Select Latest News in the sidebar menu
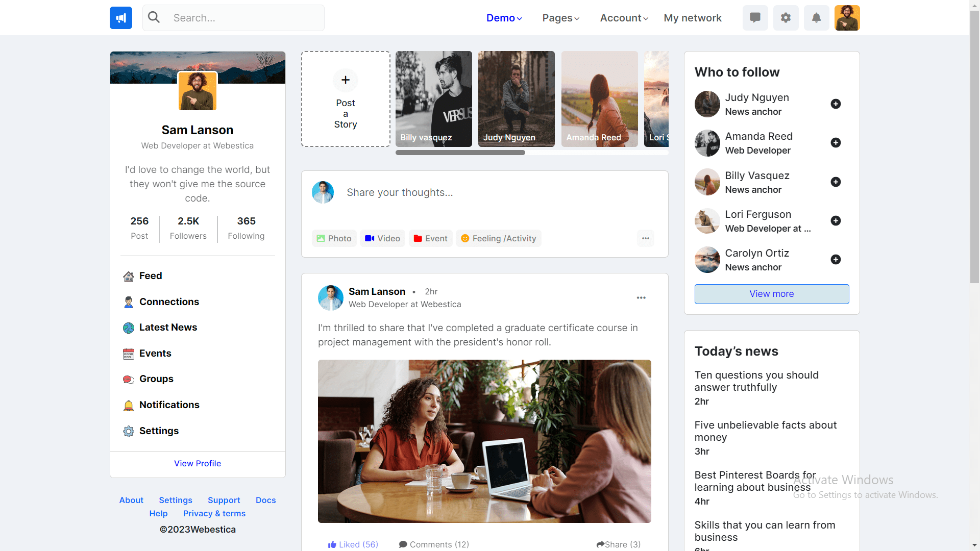 (x=168, y=328)
